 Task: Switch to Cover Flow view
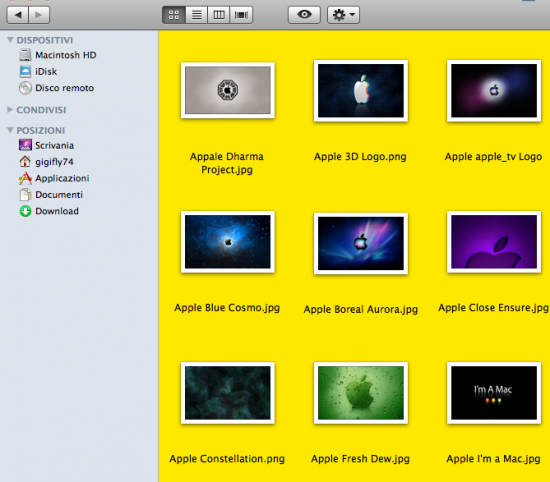point(241,15)
